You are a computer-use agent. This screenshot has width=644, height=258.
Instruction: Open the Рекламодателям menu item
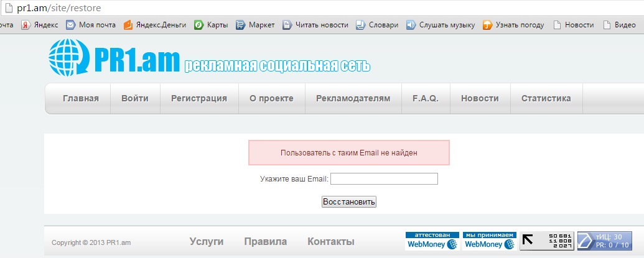tap(353, 98)
